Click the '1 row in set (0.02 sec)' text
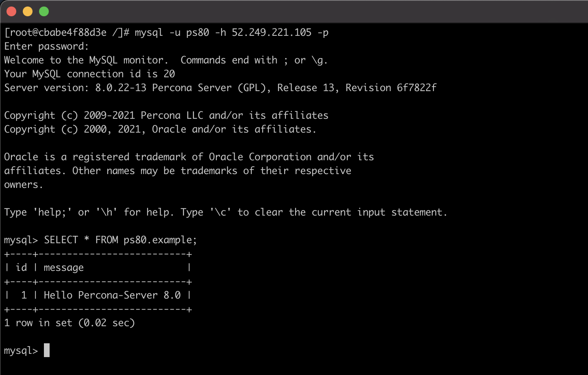588x375 pixels. click(69, 323)
